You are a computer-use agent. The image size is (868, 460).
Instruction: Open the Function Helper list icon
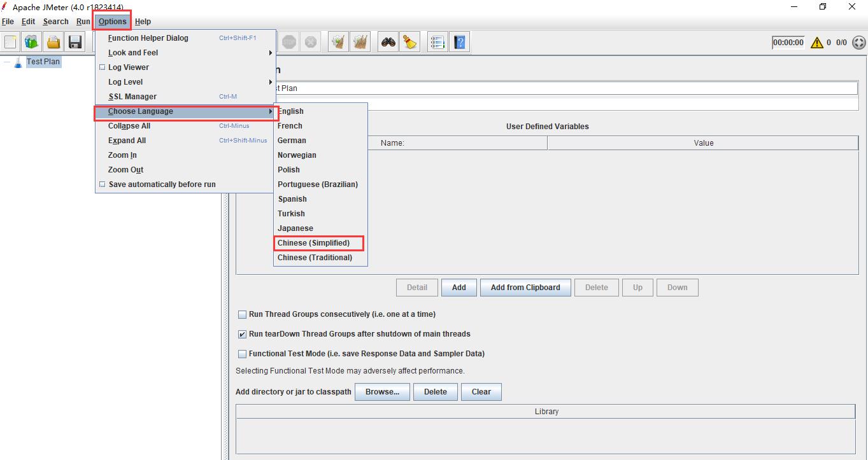coord(438,43)
